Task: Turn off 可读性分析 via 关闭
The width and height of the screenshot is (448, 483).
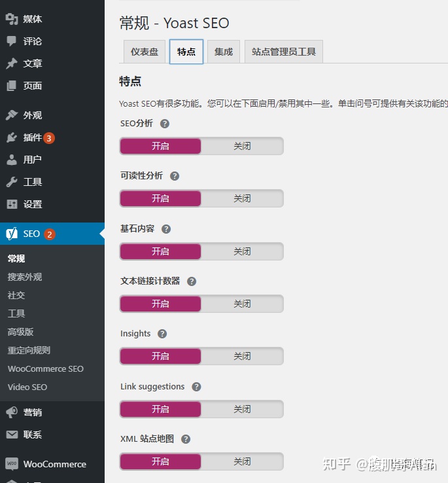Action: coord(242,198)
